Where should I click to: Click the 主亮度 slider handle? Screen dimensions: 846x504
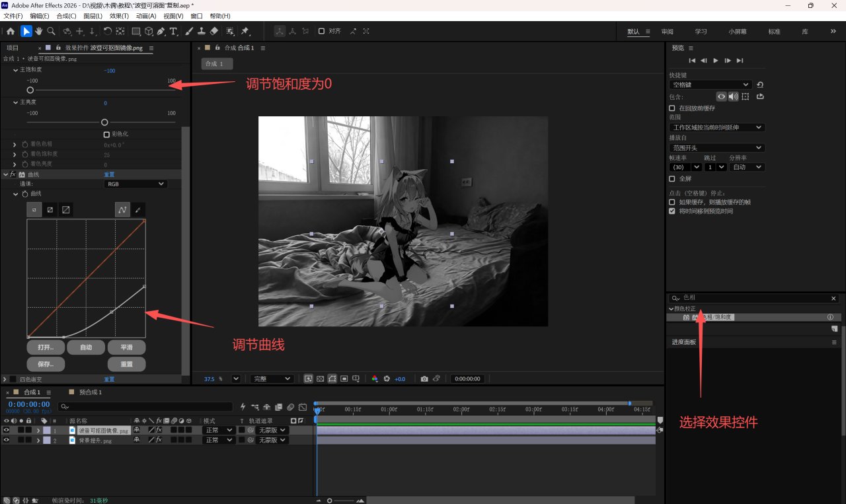click(x=104, y=122)
